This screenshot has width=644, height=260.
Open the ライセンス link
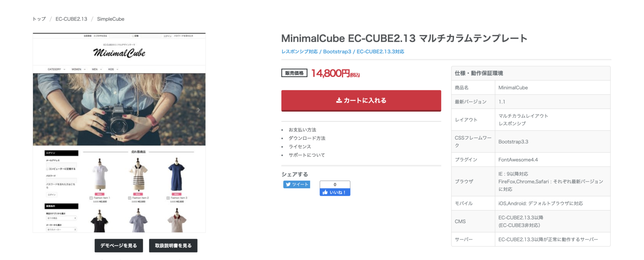point(300,147)
